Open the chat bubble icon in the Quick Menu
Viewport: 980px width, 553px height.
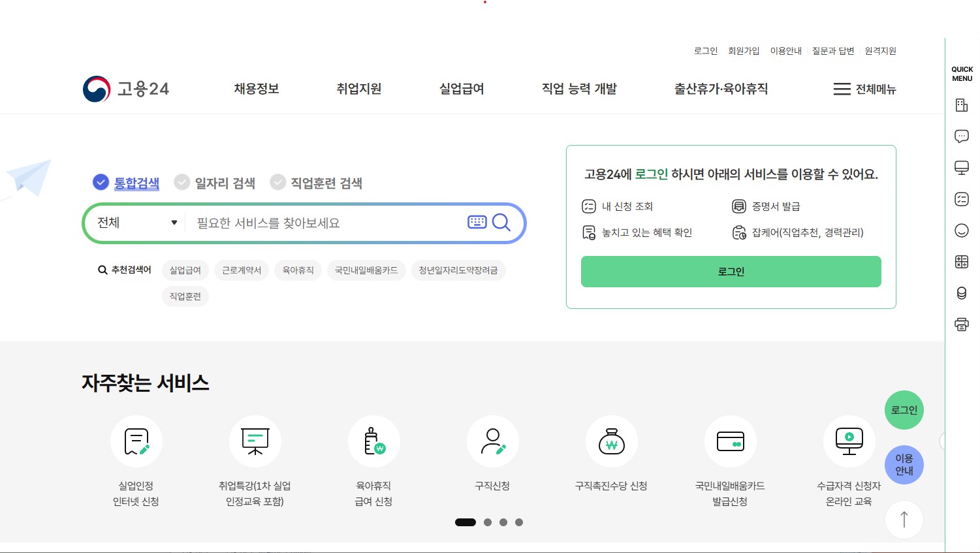[x=961, y=136]
